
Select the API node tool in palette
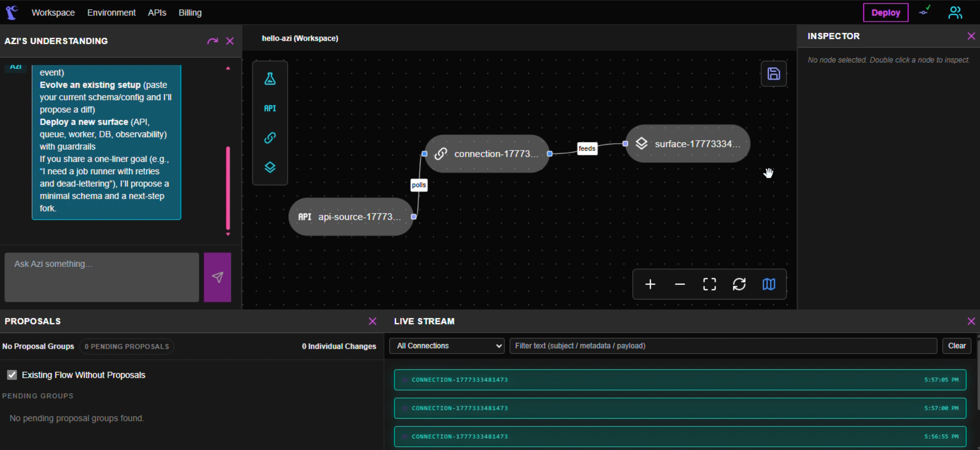click(270, 108)
